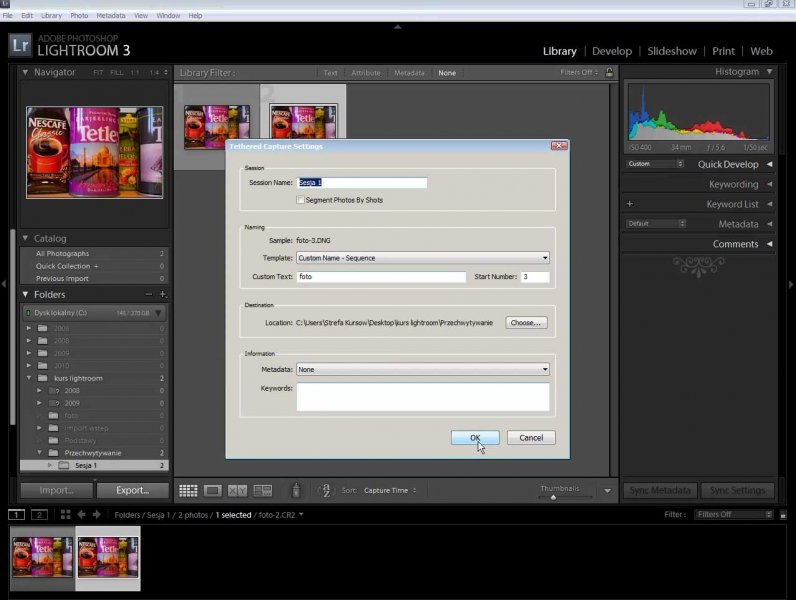796x600 pixels.
Task: Open the Metadata preset dropdown in the dialog
Action: pos(423,369)
